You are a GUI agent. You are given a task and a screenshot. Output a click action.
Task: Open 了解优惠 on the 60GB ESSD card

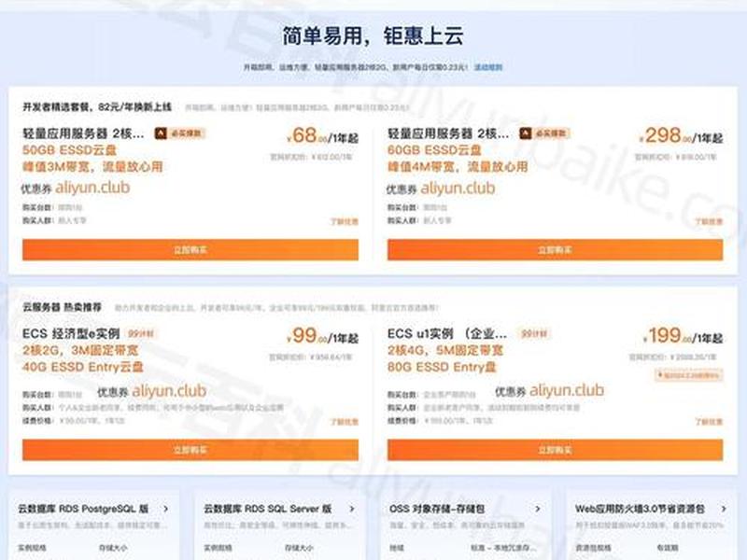709,221
